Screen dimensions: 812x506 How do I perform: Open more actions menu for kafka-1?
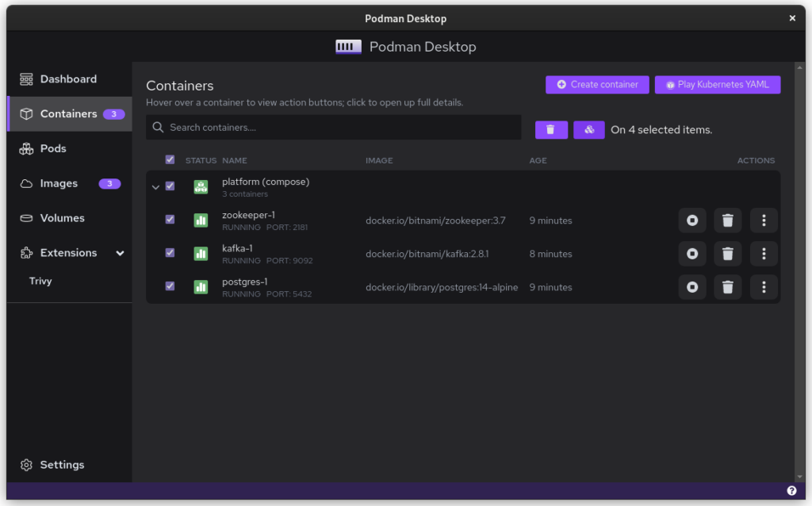click(764, 254)
